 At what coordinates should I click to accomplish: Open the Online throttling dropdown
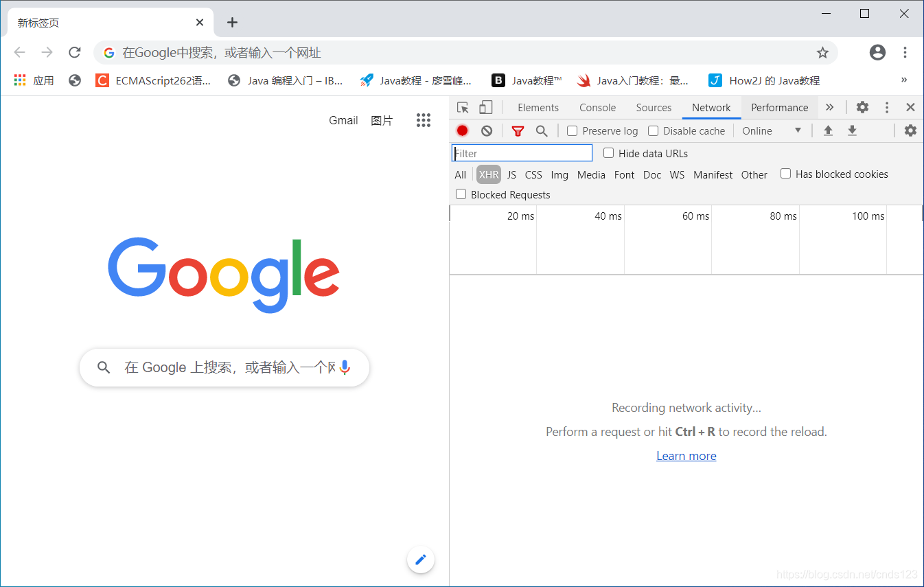click(772, 130)
